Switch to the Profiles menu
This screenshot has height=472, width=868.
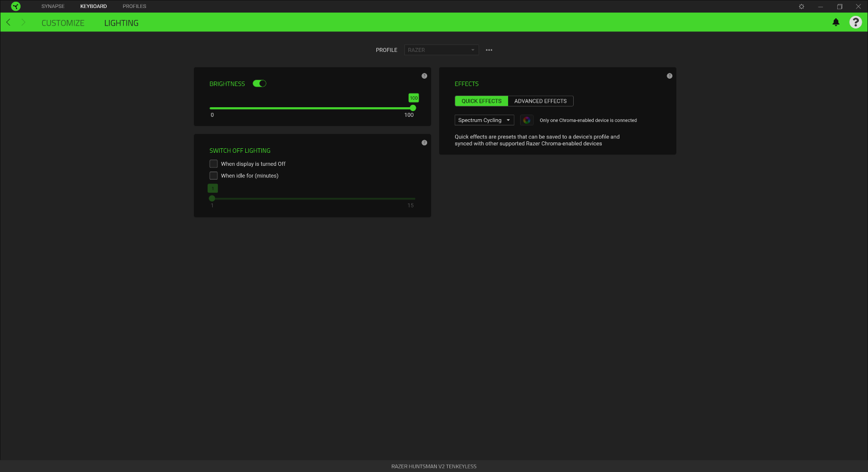135,6
